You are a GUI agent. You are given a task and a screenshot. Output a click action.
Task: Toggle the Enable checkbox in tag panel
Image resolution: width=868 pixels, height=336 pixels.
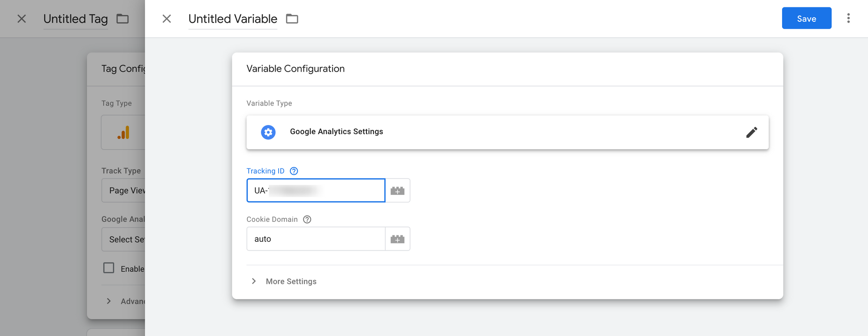109,268
